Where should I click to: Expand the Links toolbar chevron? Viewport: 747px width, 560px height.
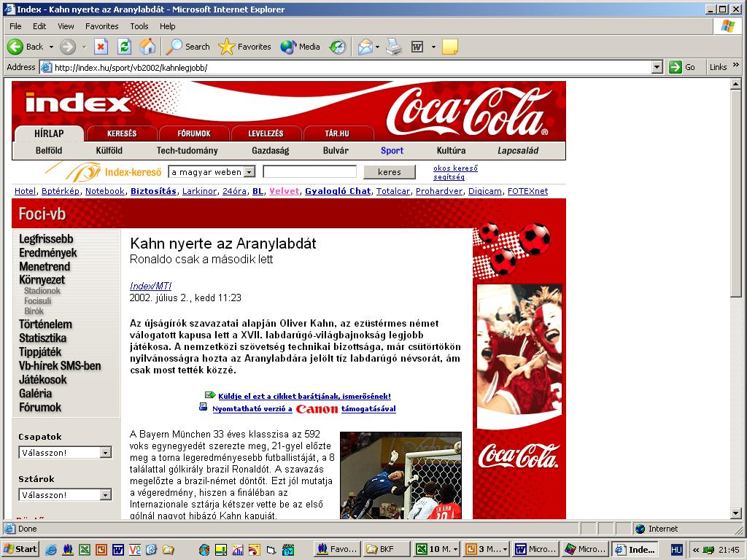click(x=736, y=65)
